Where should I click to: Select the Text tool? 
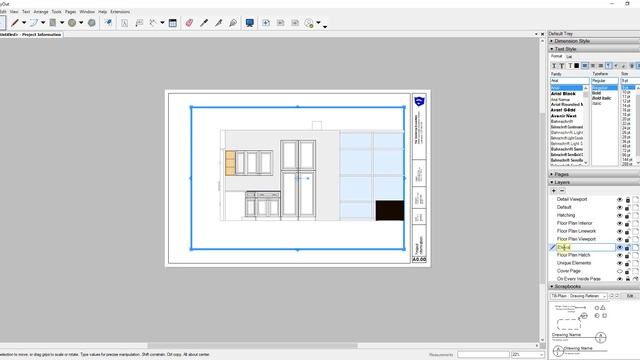[x=124, y=23]
